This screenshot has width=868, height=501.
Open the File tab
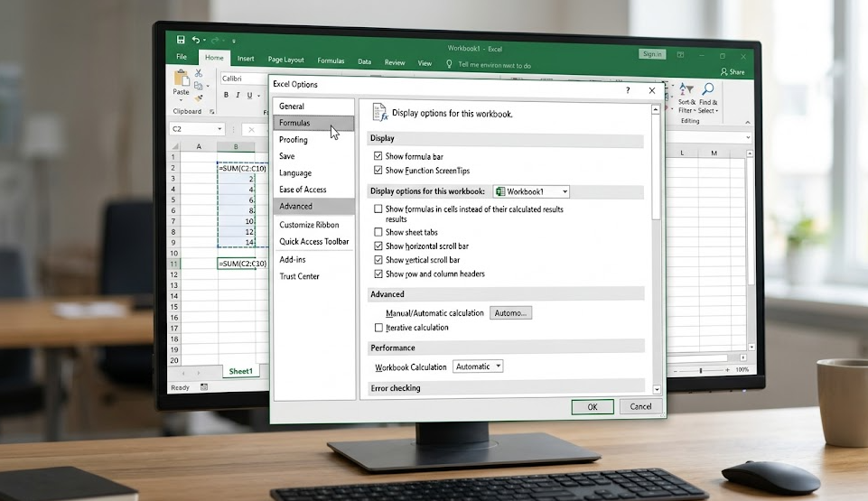tap(182, 56)
